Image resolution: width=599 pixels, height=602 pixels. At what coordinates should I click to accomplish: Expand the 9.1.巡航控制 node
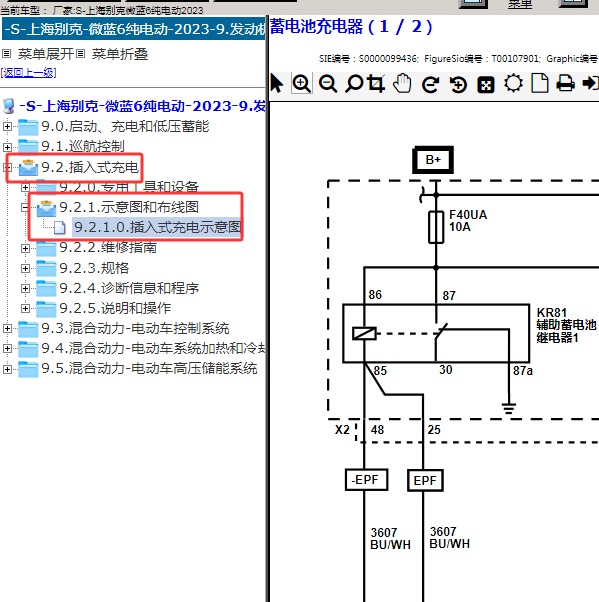click(7, 147)
